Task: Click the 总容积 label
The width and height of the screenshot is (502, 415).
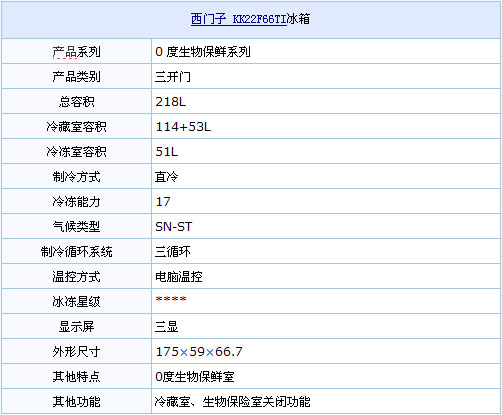Action: point(76,102)
